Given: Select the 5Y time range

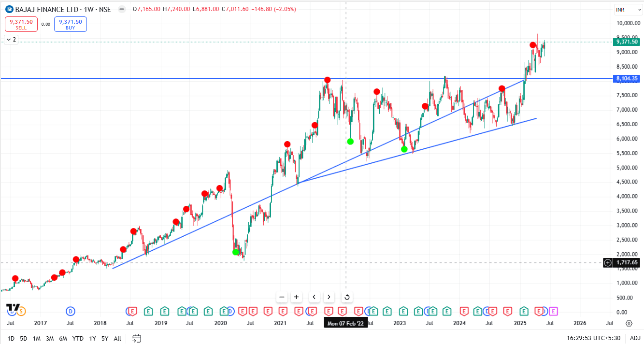Looking at the screenshot, I should pos(105,339).
